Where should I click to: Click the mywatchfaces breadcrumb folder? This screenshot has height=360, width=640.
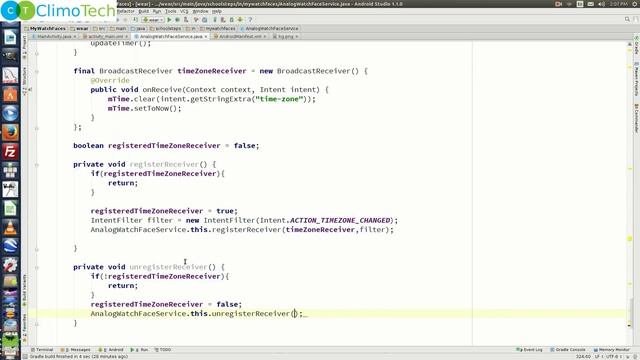218,29
